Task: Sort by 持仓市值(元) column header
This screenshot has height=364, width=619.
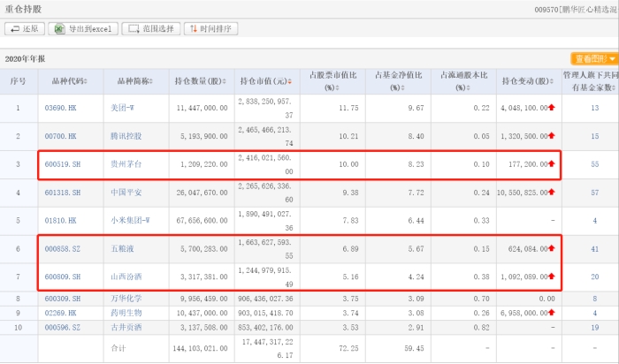Action: point(266,81)
